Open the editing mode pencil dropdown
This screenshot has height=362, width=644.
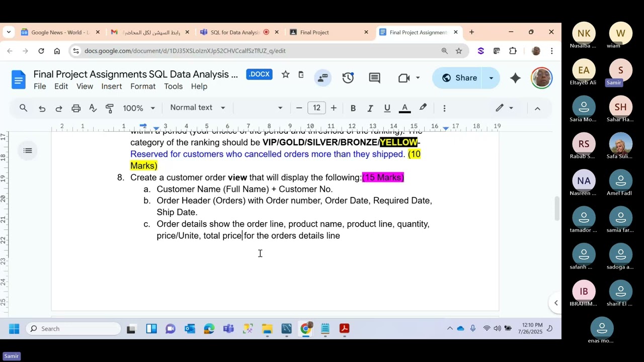coord(504,108)
